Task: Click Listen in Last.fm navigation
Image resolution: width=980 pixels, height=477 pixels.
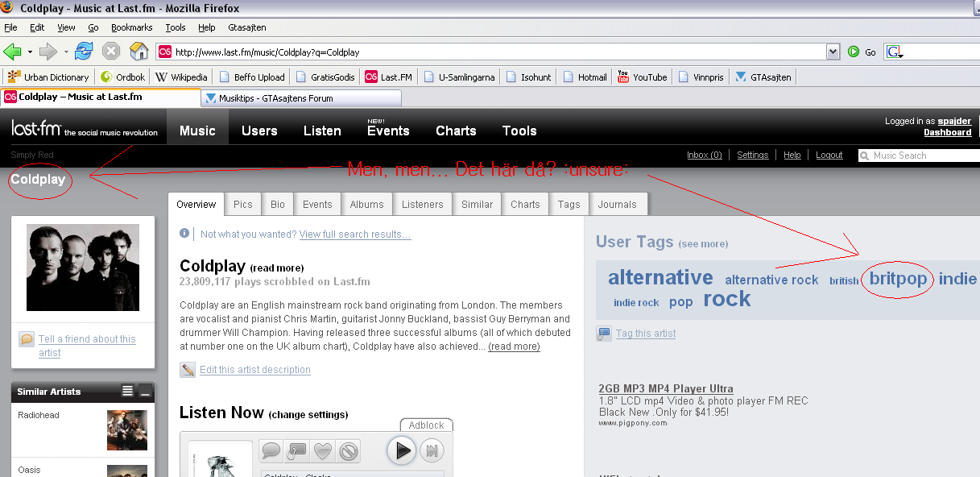Action: point(322,131)
